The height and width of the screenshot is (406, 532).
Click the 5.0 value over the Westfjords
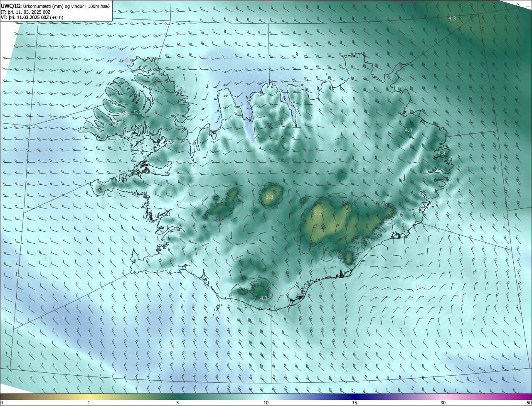click(x=138, y=113)
